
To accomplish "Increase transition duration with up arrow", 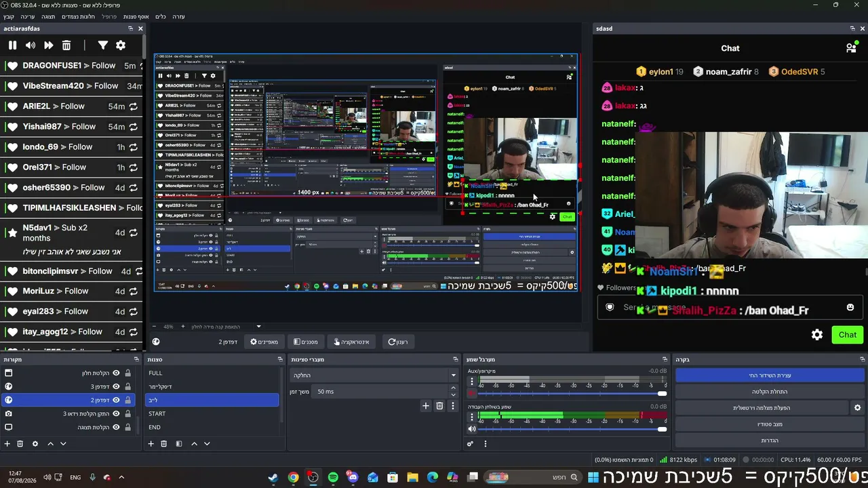I will coord(453,388).
